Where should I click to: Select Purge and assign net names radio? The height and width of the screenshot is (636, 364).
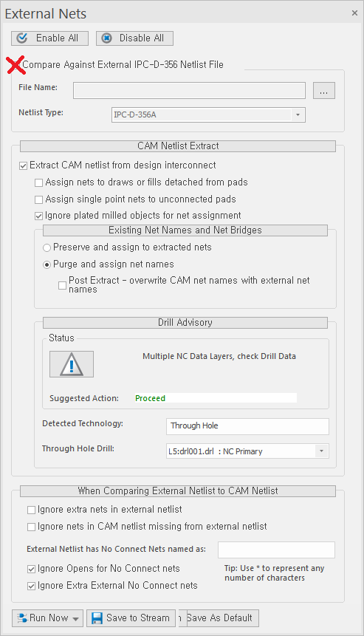pyautogui.click(x=47, y=264)
